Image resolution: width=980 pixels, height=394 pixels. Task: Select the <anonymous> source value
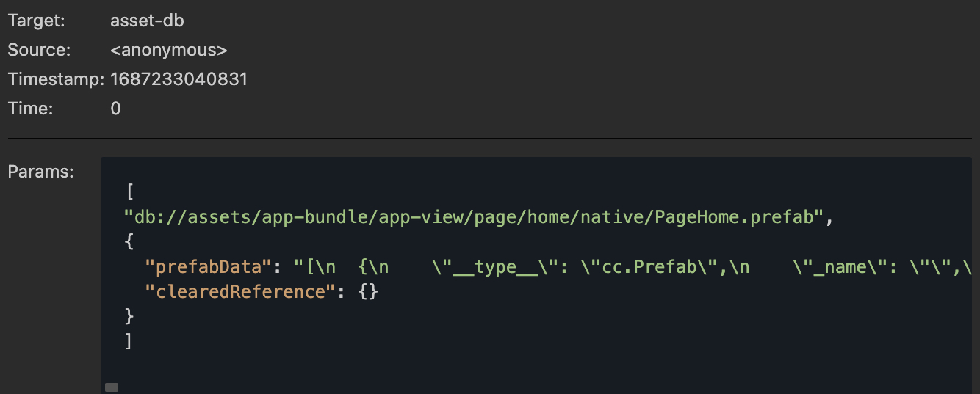pos(168,50)
